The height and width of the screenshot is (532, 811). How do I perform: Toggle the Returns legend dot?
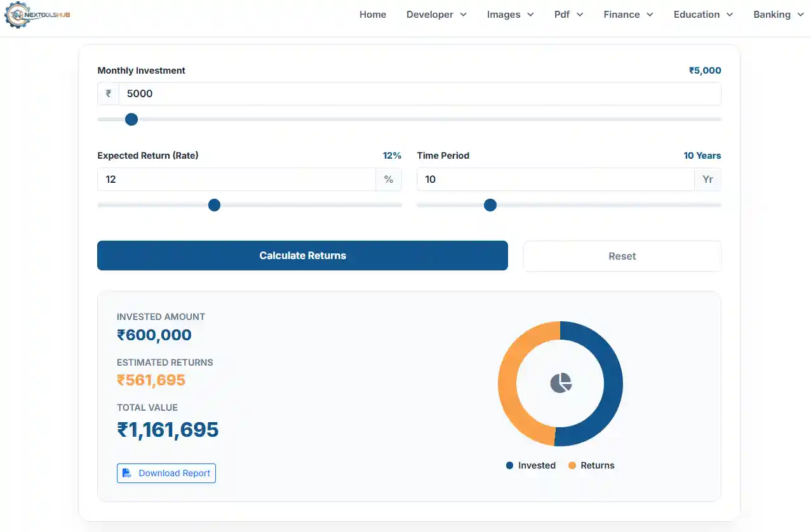pos(572,465)
